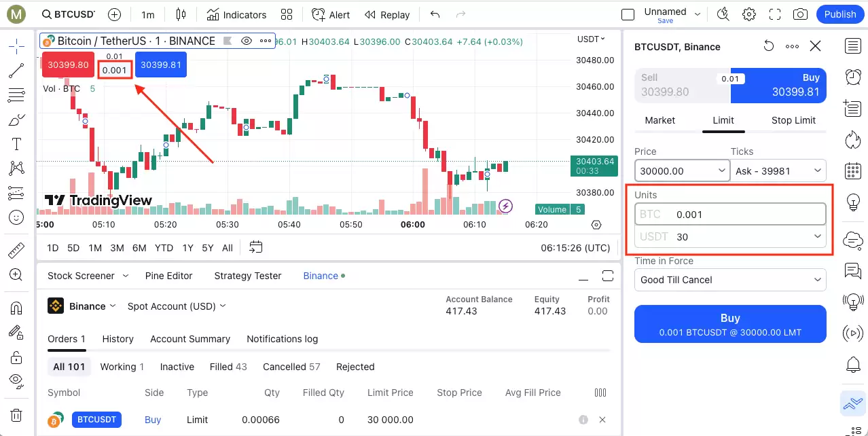Open the Good Till Cancel dropdown
Viewport: 868px width, 436px height.
coord(730,280)
